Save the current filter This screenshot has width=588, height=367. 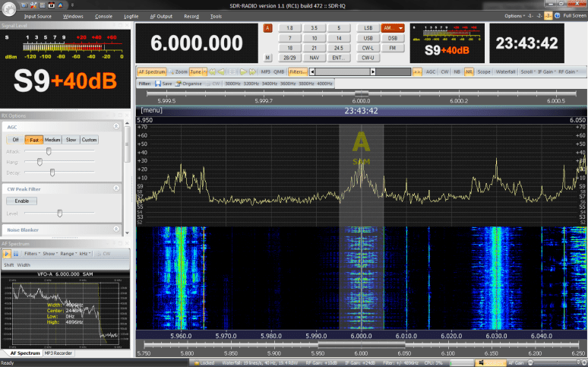click(163, 83)
